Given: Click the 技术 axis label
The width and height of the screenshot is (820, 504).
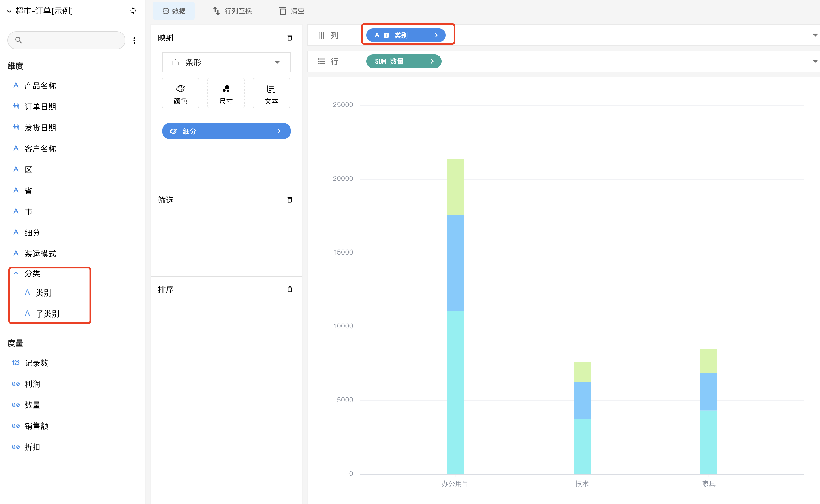Looking at the screenshot, I should click(582, 484).
